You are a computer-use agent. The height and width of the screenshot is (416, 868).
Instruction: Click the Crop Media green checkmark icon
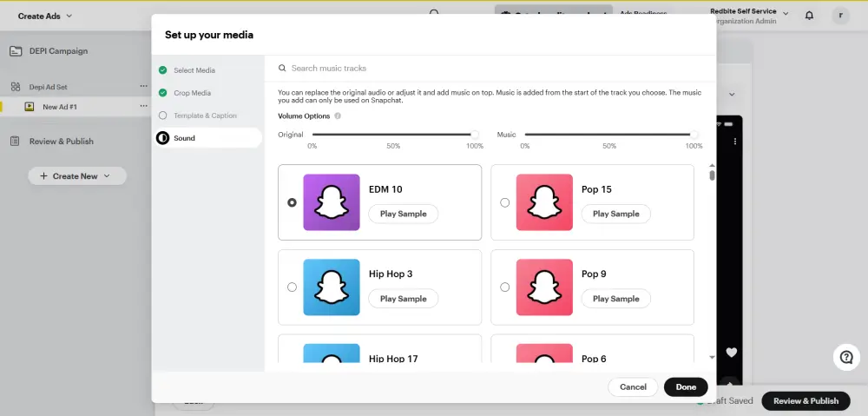tap(163, 93)
